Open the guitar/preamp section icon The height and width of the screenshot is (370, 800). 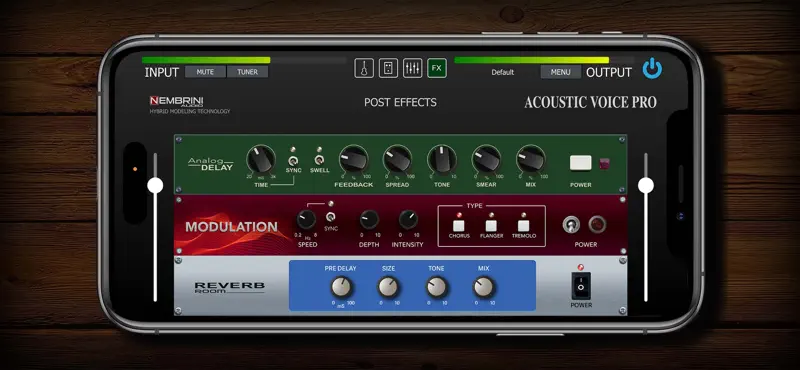tap(364, 68)
